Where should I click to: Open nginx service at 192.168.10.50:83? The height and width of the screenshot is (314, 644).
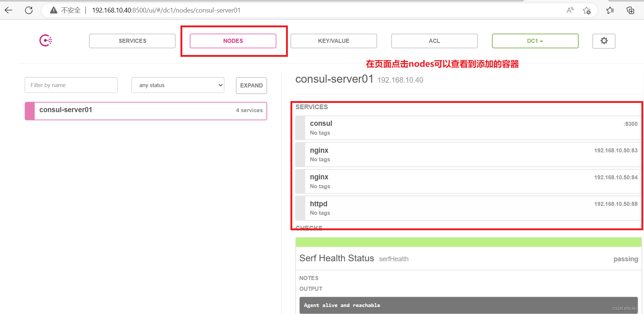click(468, 155)
